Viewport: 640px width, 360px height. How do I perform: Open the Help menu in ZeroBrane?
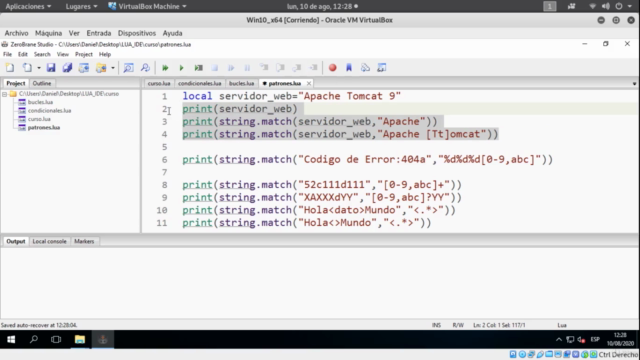(x=105, y=54)
